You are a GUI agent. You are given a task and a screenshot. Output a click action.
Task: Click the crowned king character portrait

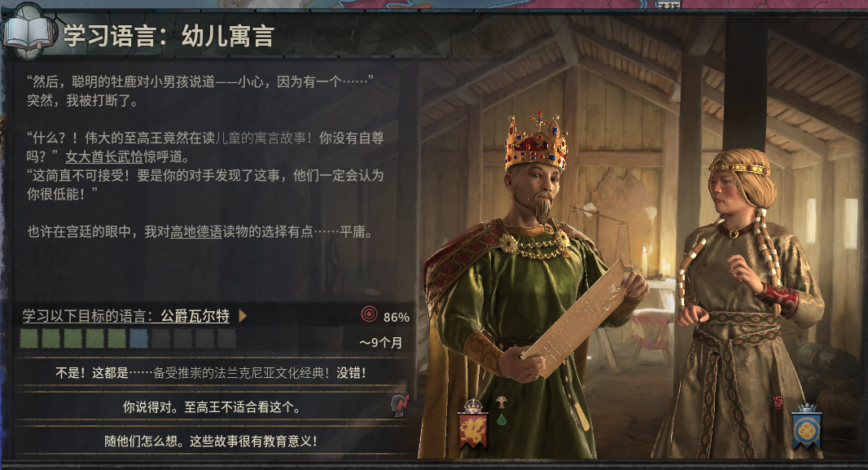(532, 288)
